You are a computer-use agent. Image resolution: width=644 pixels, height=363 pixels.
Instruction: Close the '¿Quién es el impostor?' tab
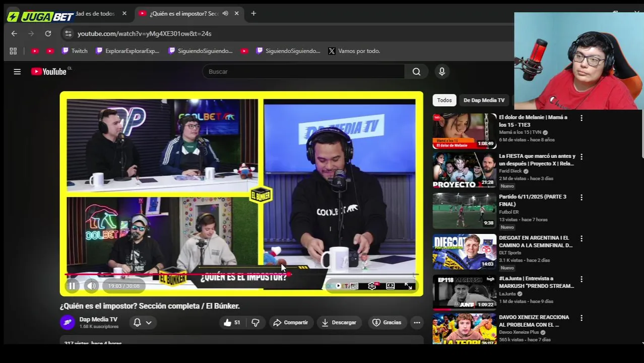(x=236, y=14)
